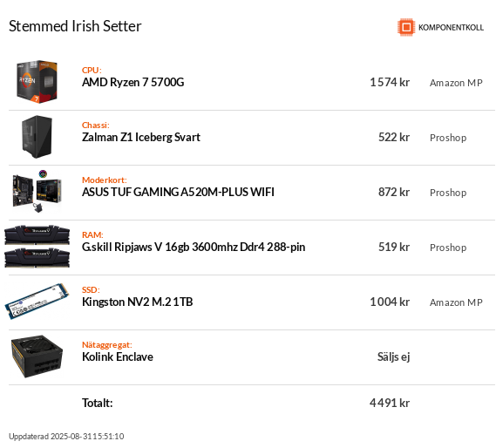
Task: Click the Kolink Enclave product name
Action: coord(118,357)
